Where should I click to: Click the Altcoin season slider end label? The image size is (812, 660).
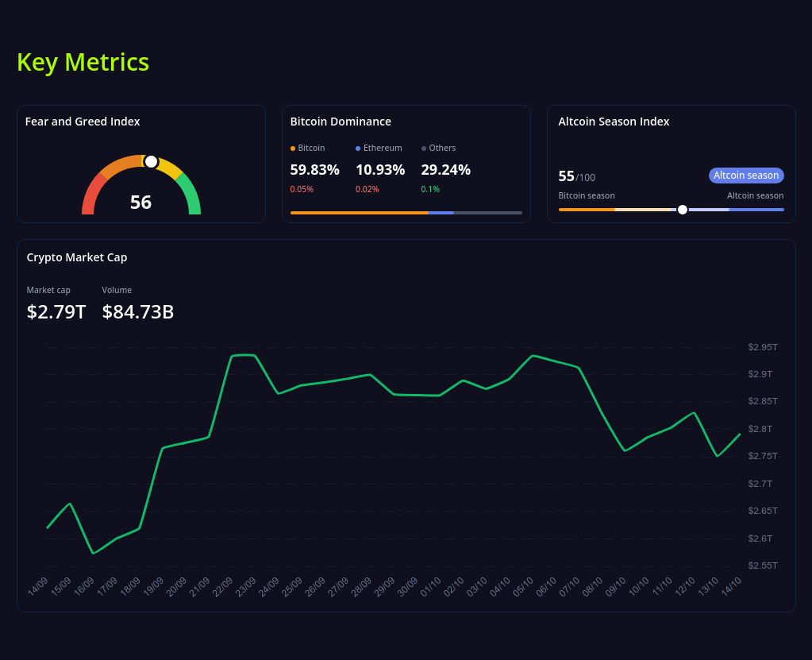(755, 195)
